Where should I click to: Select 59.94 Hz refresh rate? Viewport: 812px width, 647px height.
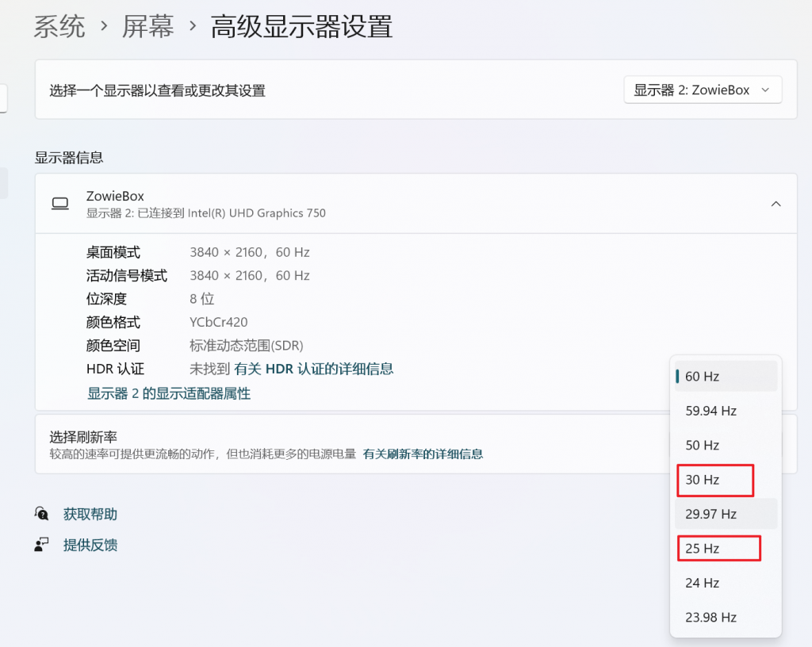pos(726,411)
